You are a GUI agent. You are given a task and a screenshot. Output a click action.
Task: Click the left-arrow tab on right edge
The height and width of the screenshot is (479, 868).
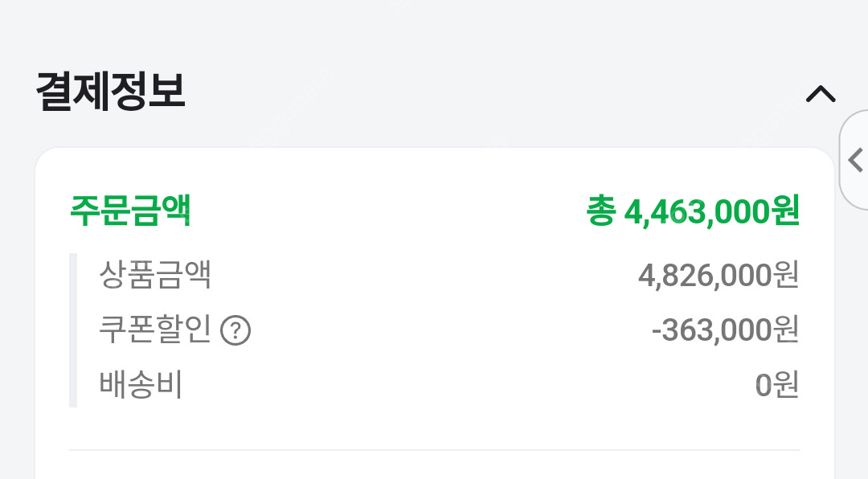[854, 160]
